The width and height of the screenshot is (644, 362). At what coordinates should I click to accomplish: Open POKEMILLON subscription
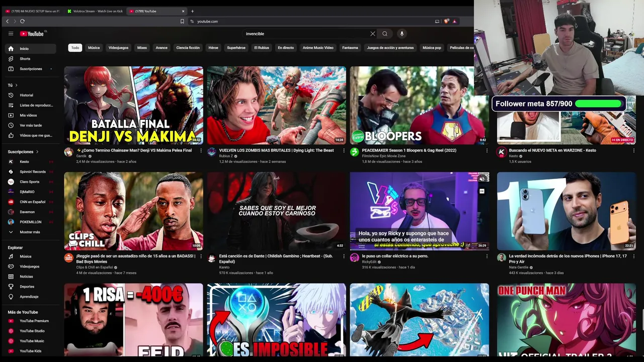tap(30, 222)
